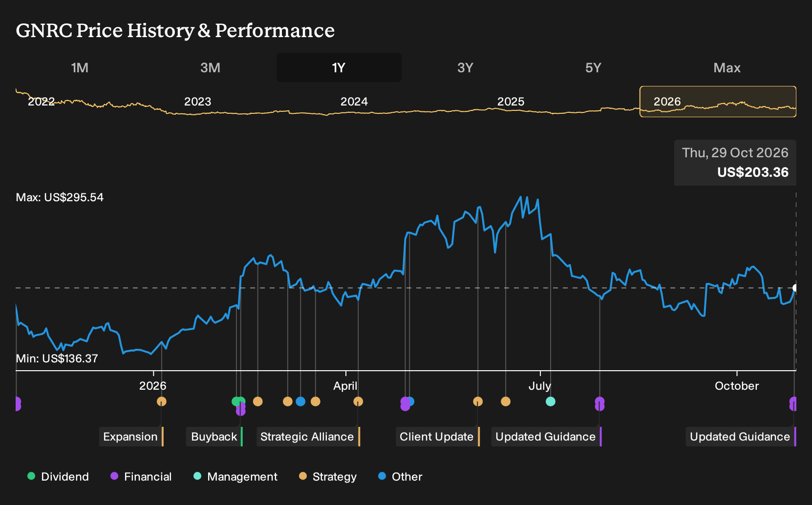The width and height of the screenshot is (812, 505).
Task: Open the Buyback event label
Action: tap(214, 437)
